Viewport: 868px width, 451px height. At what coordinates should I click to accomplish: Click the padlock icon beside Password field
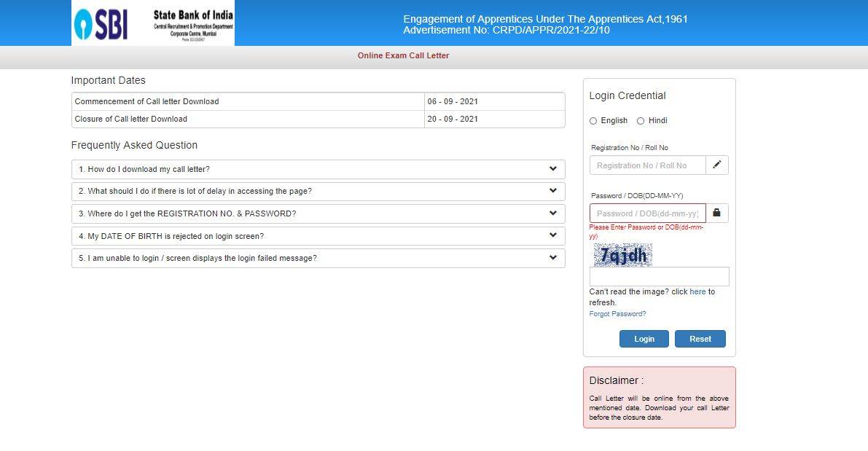click(x=716, y=213)
